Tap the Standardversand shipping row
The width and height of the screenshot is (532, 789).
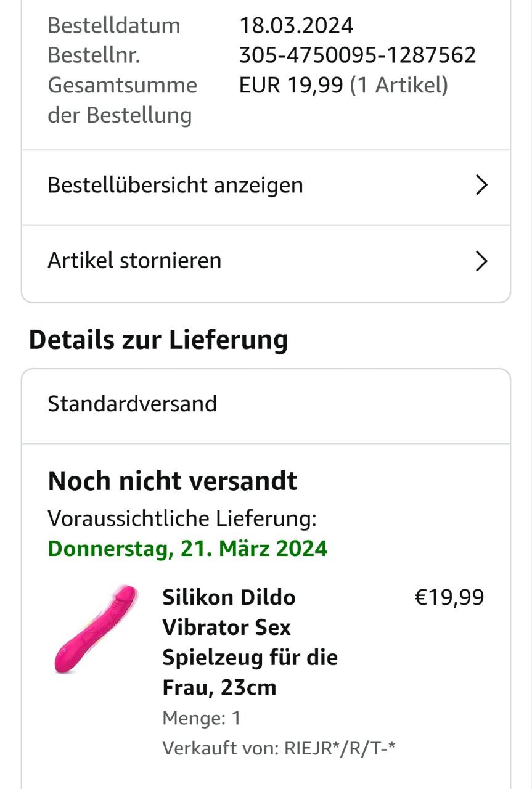point(133,404)
